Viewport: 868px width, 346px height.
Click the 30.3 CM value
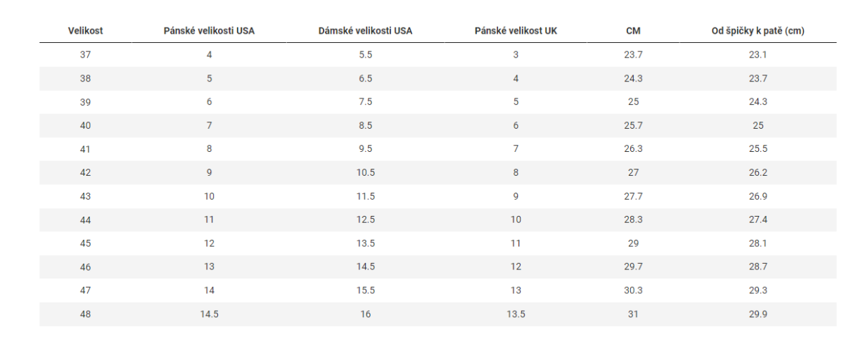[633, 290]
